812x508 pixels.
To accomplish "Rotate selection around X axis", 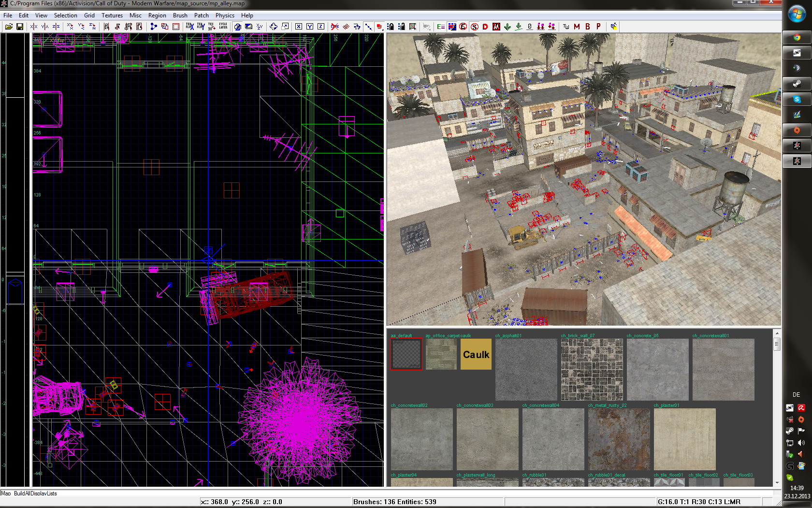I will click(70, 27).
